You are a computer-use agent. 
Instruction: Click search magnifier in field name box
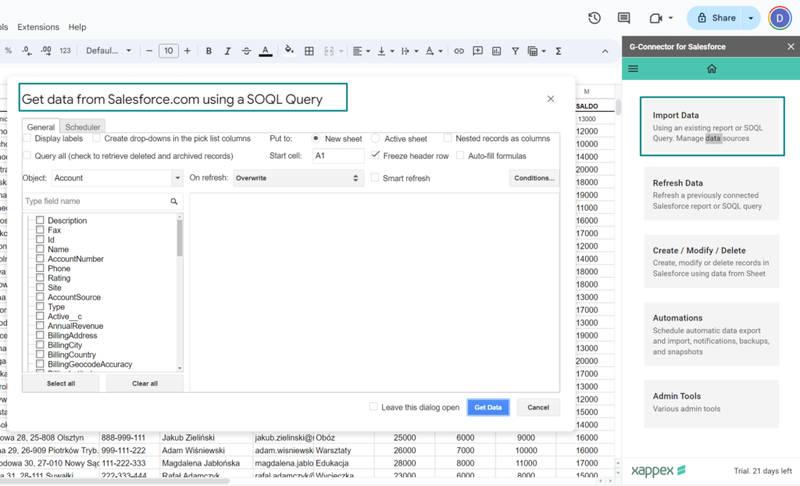(x=174, y=201)
